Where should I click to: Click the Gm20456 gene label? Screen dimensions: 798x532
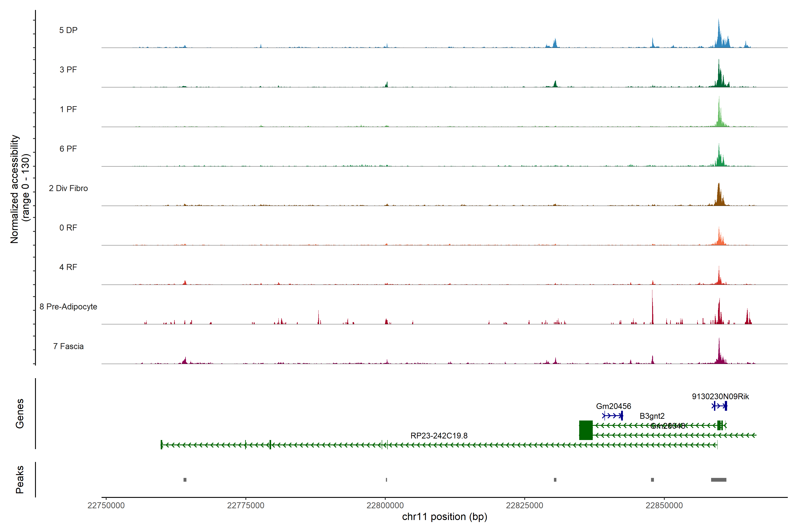[613, 406]
